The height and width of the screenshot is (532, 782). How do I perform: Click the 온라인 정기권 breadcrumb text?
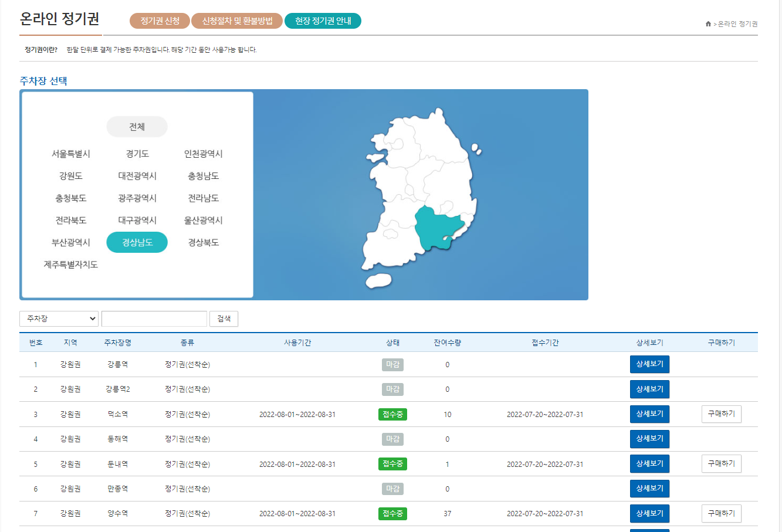click(x=737, y=24)
